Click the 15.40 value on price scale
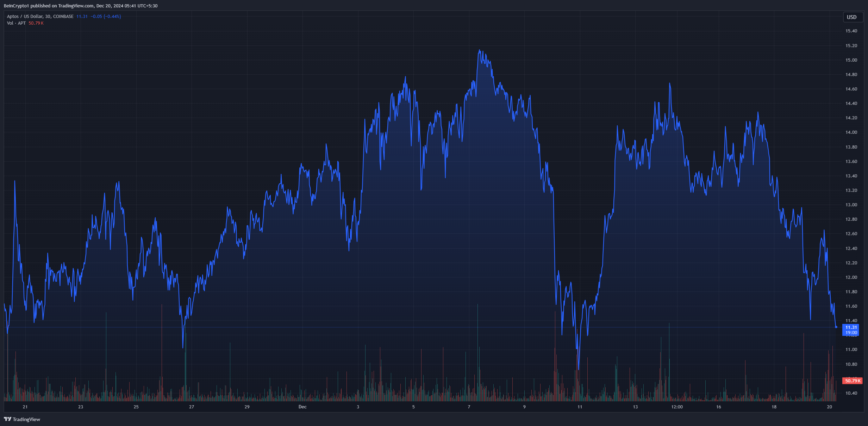868x426 pixels. tap(851, 31)
